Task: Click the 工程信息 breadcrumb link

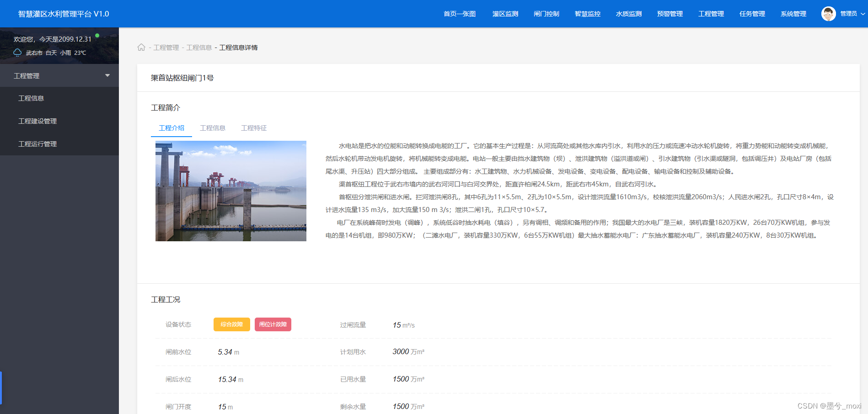Action: coord(199,47)
